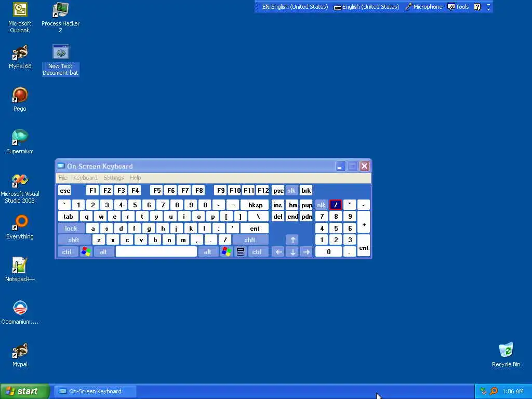Screen dimensions: 532x399
Task: Toggle right alt key
Action: coord(208,252)
